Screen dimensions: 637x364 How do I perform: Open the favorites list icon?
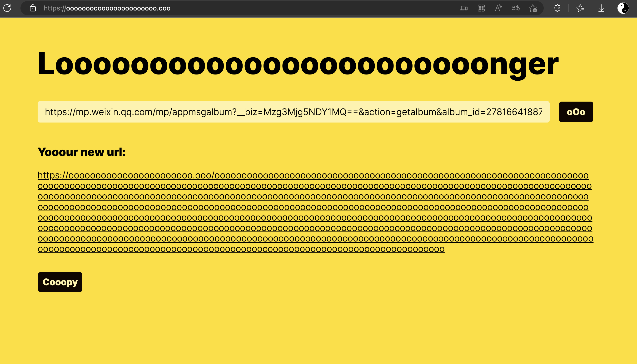(x=580, y=8)
